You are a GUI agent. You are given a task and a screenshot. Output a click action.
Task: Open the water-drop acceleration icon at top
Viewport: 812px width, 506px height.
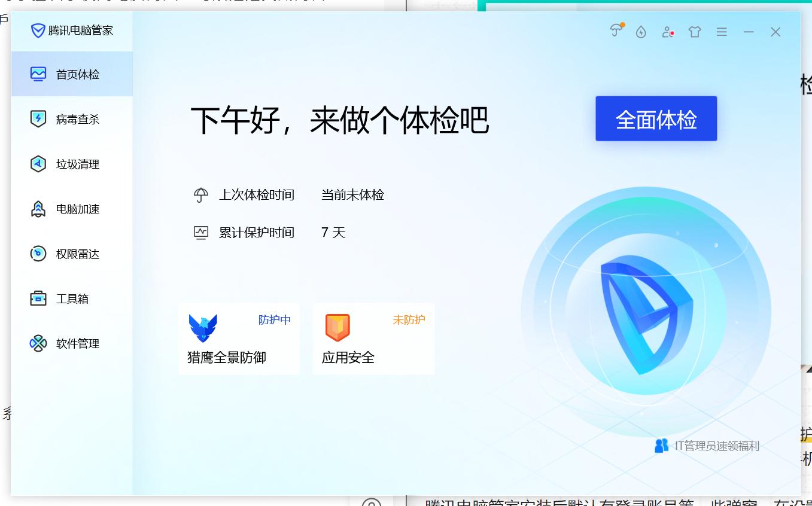coord(641,32)
